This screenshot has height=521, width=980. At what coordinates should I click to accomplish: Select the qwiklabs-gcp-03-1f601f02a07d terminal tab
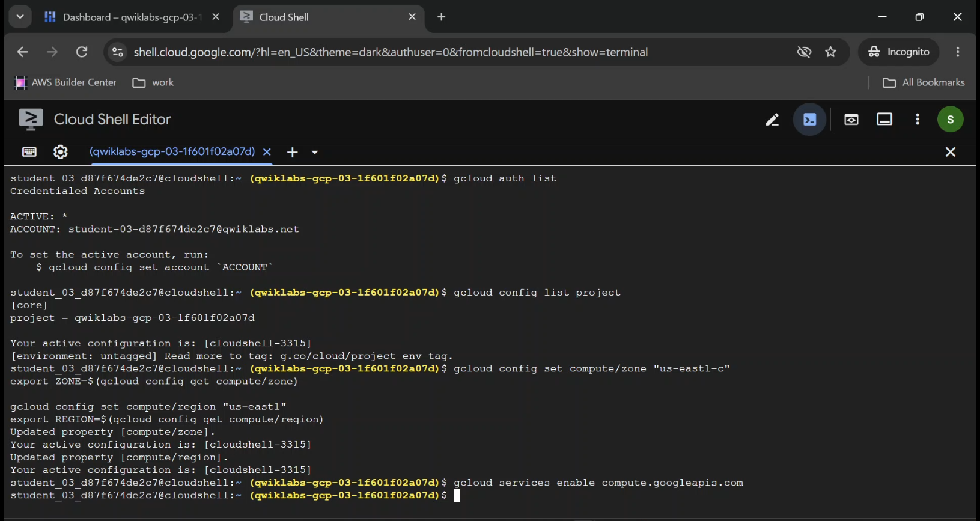pyautogui.click(x=172, y=152)
